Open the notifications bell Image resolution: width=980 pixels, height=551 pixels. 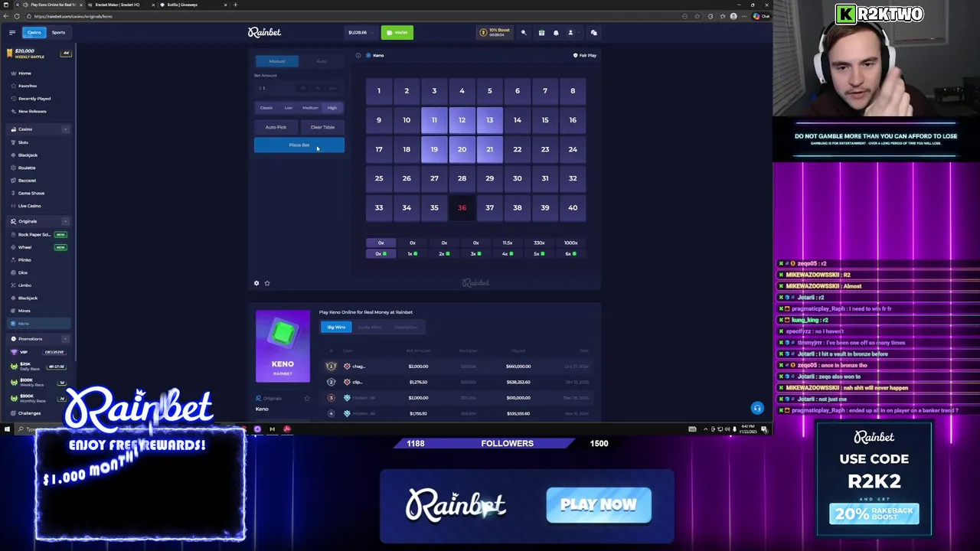[x=556, y=33]
